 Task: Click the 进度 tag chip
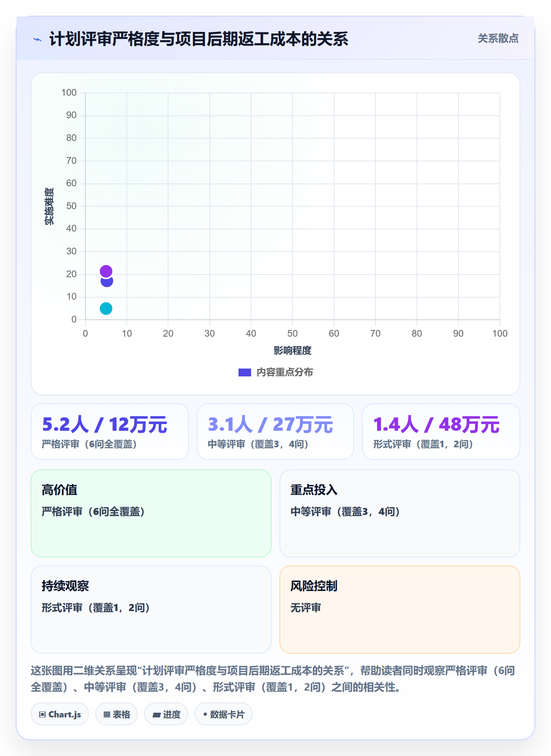[x=166, y=714]
